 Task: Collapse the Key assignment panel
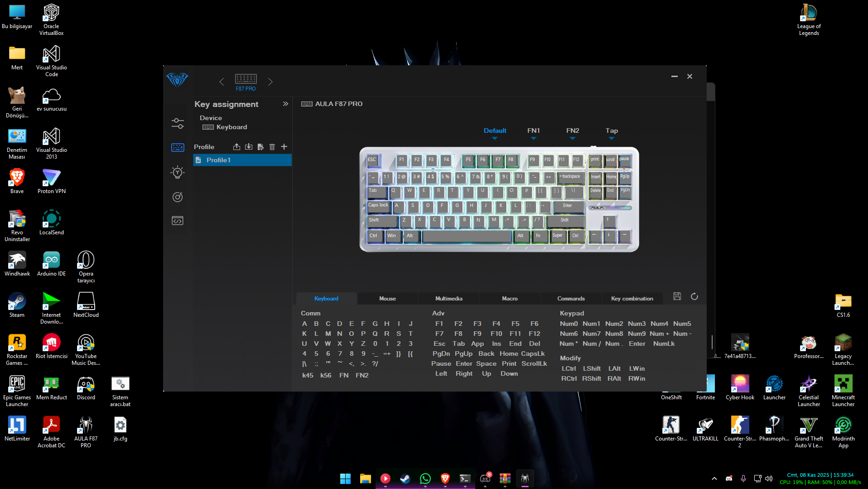285,104
